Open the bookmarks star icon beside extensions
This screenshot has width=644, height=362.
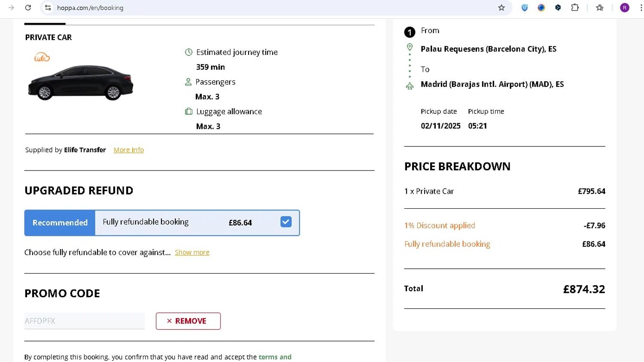[x=600, y=8]
